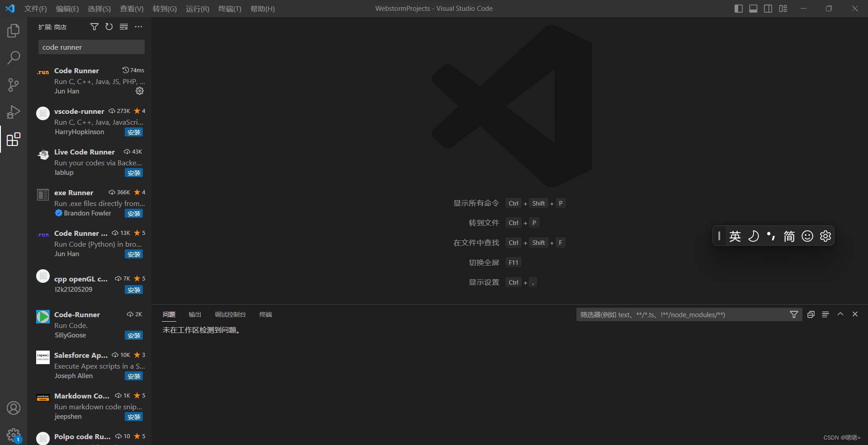The image size is (868, 445).
Task: Install the exe Runner extension
Action: tap(134, 213)
